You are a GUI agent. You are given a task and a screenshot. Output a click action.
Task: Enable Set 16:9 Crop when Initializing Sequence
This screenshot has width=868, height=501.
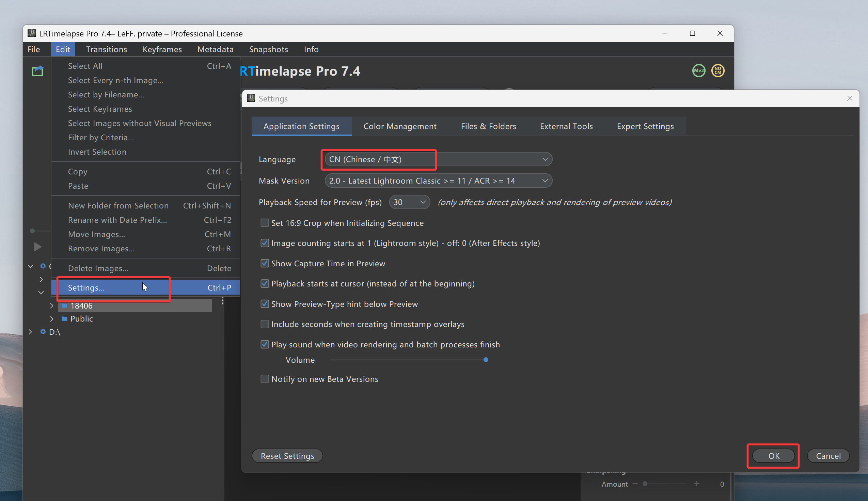pyautogui.click(x=265, y=223)
